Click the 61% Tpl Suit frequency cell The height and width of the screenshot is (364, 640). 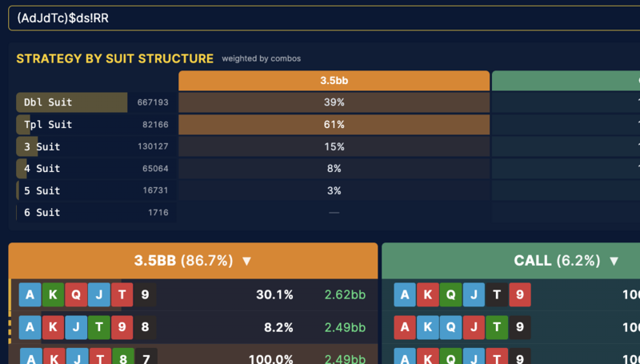pos(334,125)
